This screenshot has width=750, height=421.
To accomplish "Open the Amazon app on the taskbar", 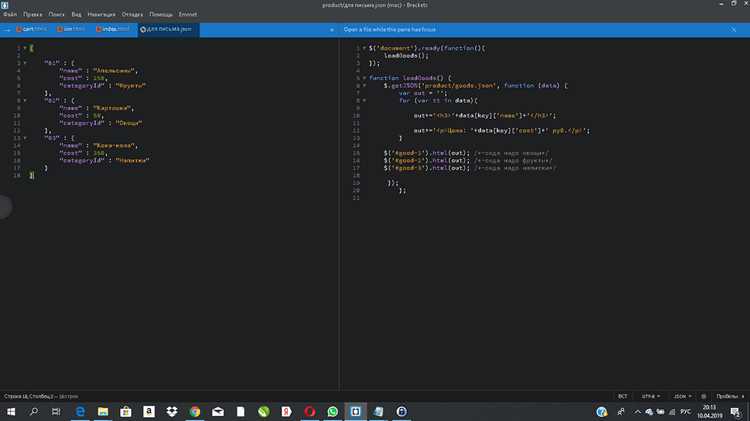I will 149,411.
